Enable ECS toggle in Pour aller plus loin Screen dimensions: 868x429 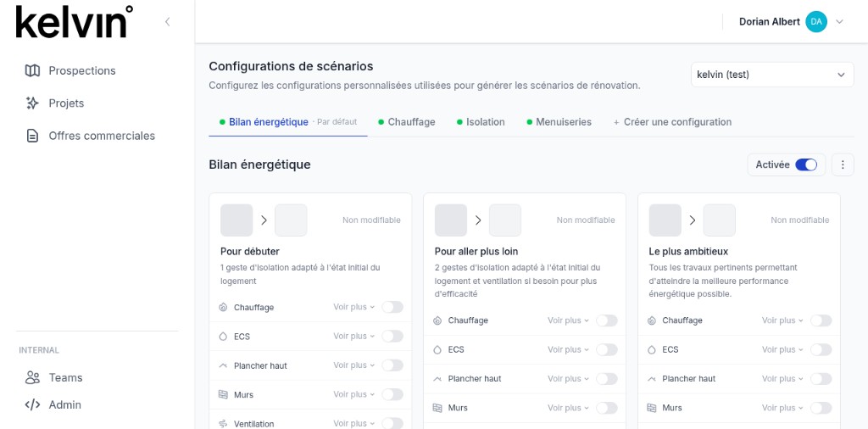point(607,350)
